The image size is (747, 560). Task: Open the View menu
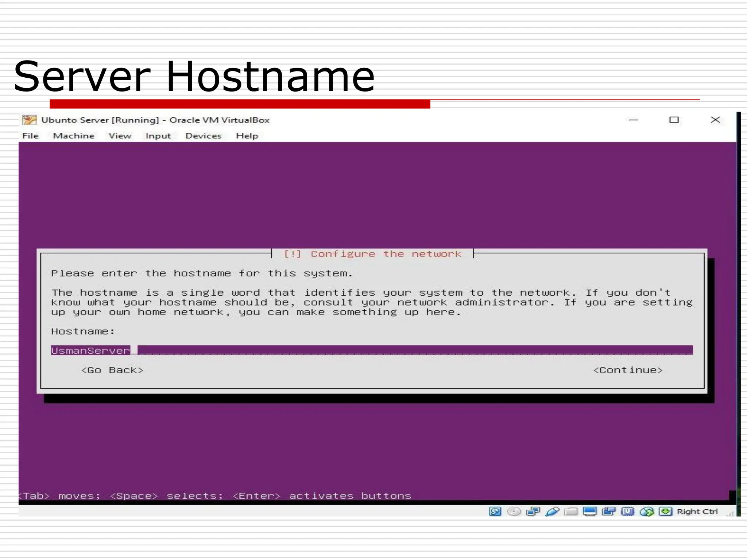click(120, 136)
